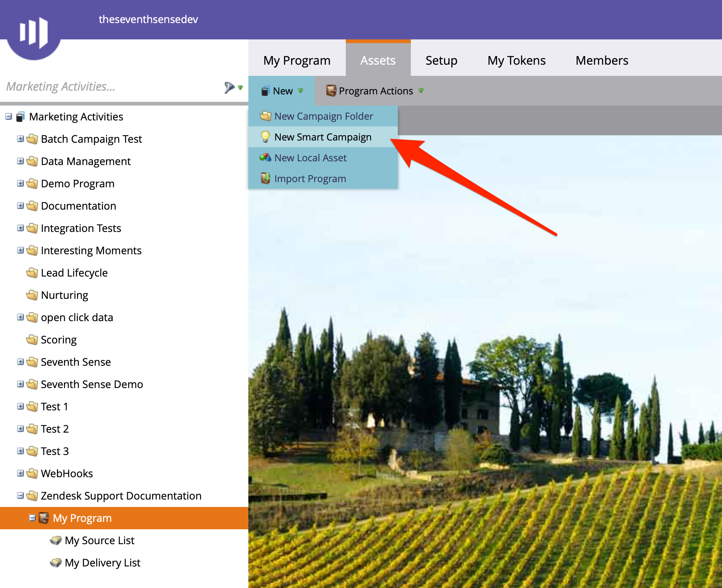The height and width of the screenshot is (588, 722).
Task: Click the New toolbar button
Action: (283, 91)
